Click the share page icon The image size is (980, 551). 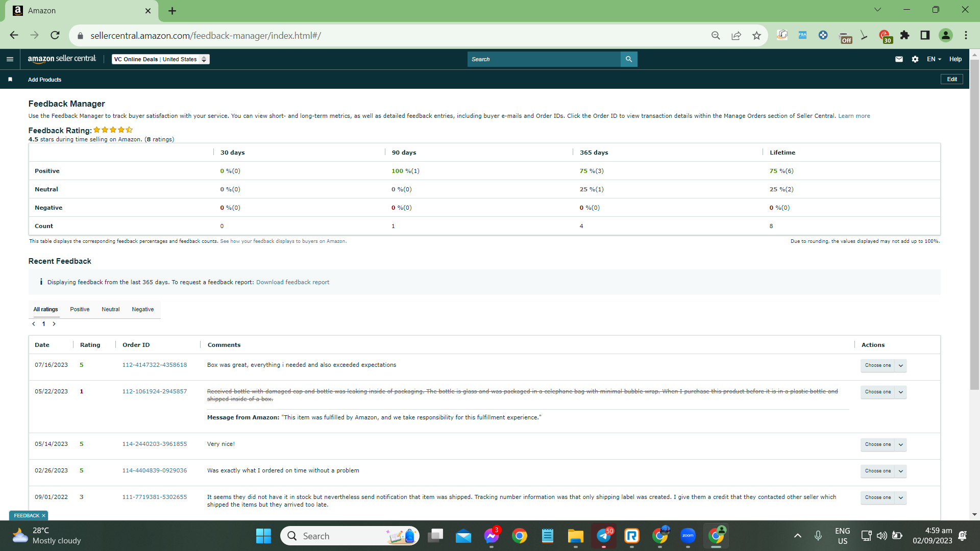click(x=736, y=35)
